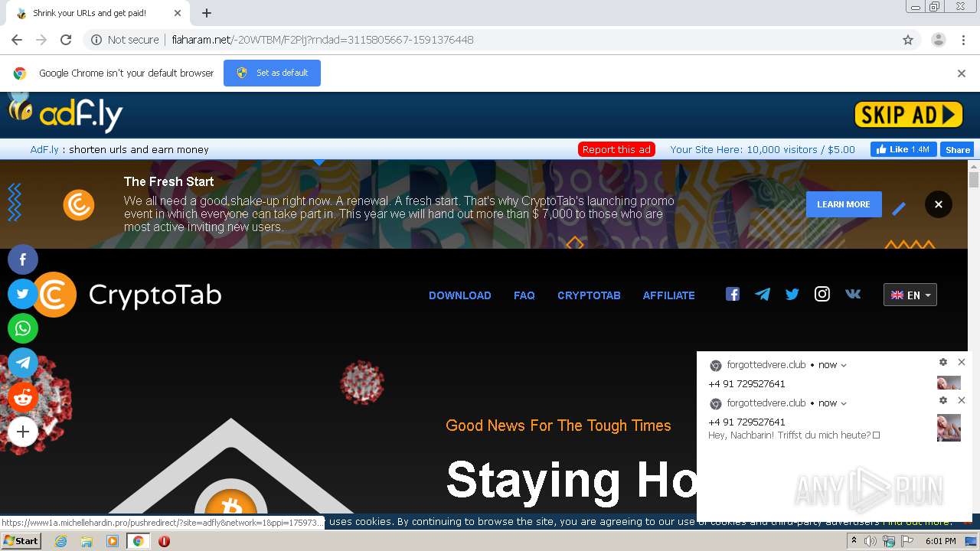The image size is (980, 551).
Task: Click the orange CryptoTab promo icon
Action: (x=79, y=205)
